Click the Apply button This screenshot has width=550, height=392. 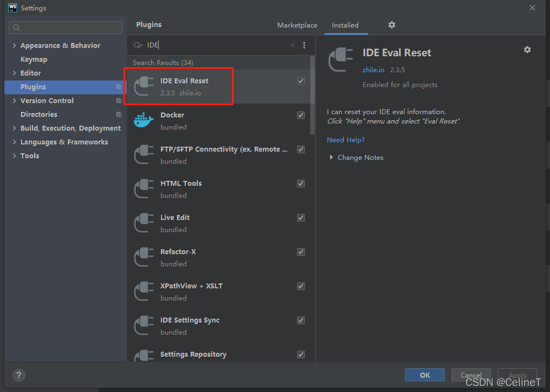[x=517, y=375]
